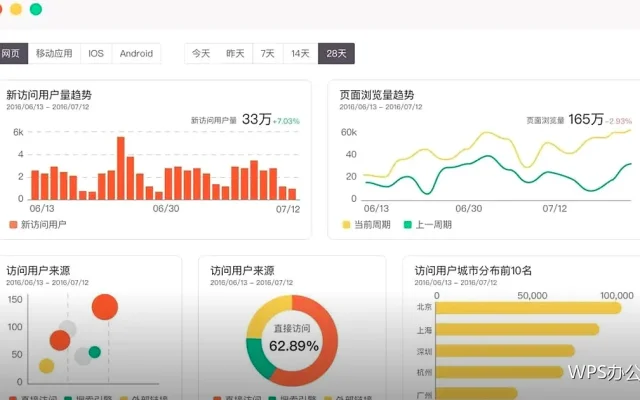Click the large orange bubble near 150
Viewport: 640px width, 400px height.
(105, 307)
